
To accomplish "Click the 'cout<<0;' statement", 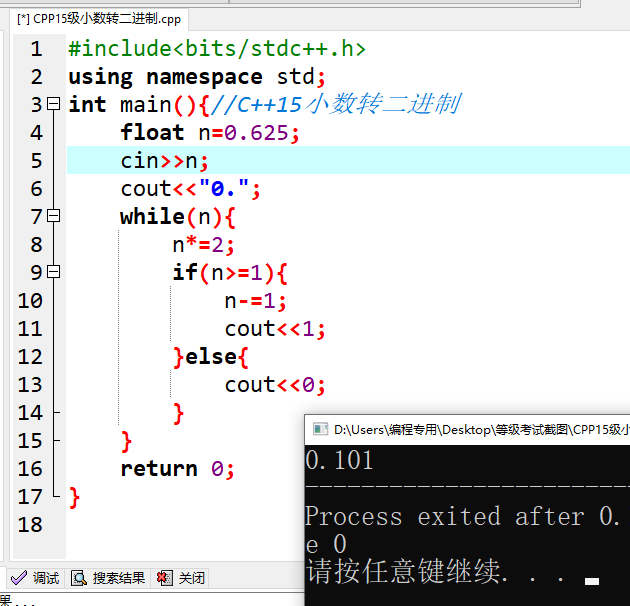I will (275, 385).
